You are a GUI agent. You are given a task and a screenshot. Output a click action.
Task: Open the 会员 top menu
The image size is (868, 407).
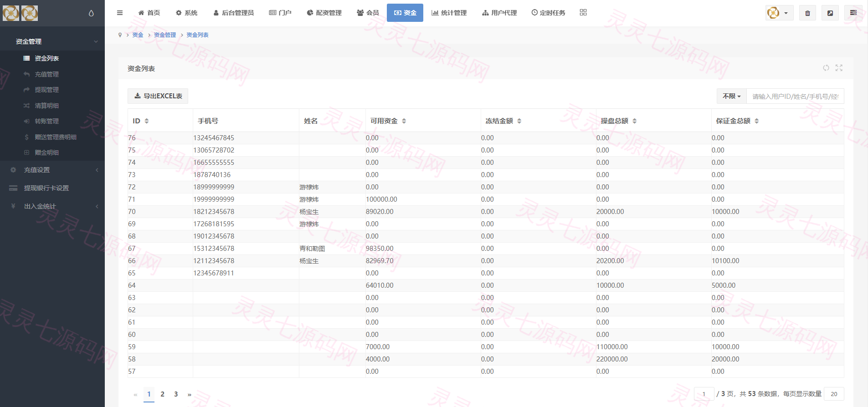click(368, 13)
